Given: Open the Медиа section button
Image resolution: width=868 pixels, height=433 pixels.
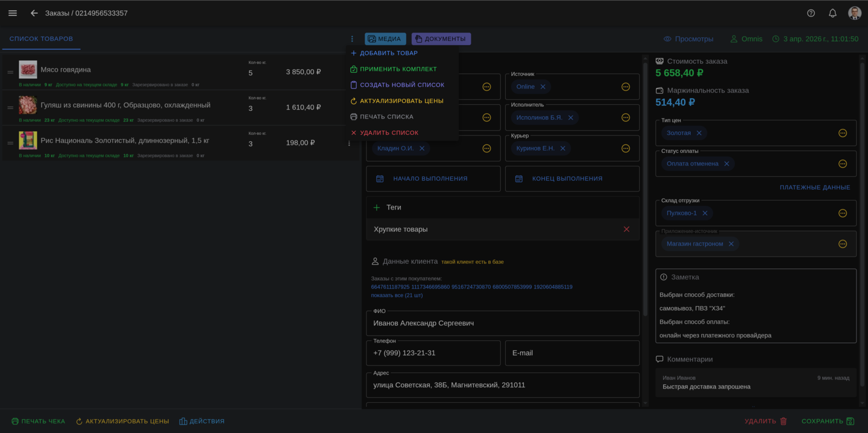Looking at the screenshot, I should click(385, 39).
